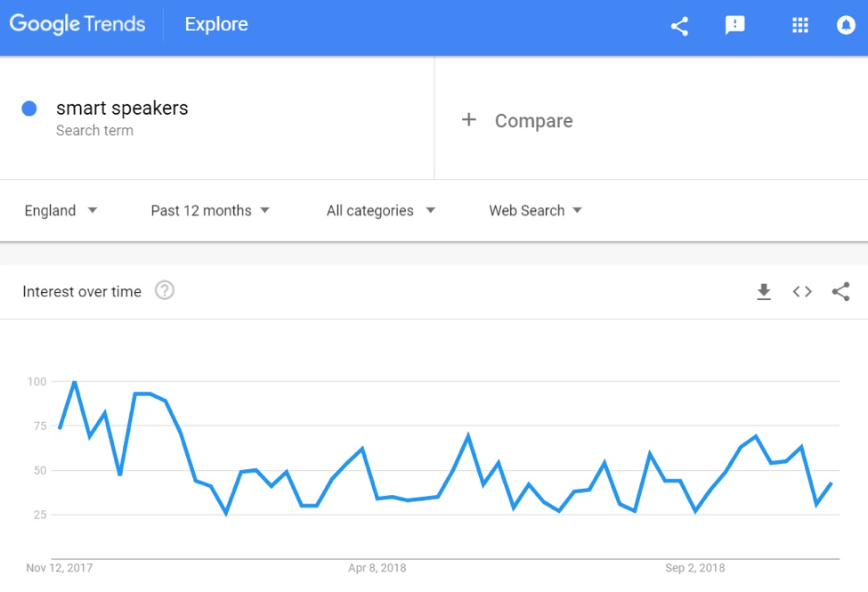Share the Interest over time chart
Screen dimensions: 868x592
click(840, 291)
